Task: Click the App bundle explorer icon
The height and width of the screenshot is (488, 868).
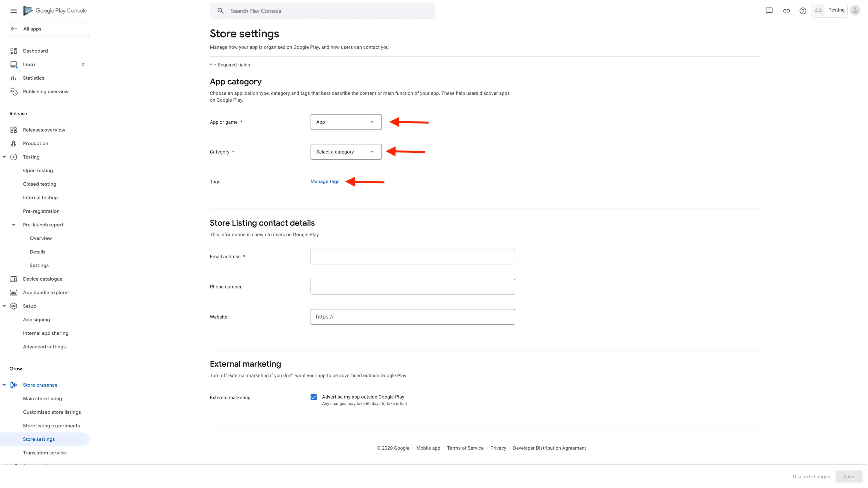Action: click(13, 292)
